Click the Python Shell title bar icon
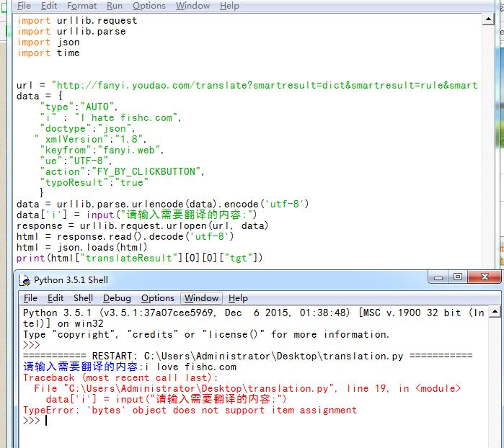Image resolution: width=504 pixels, height=448 pixels. 25,280
